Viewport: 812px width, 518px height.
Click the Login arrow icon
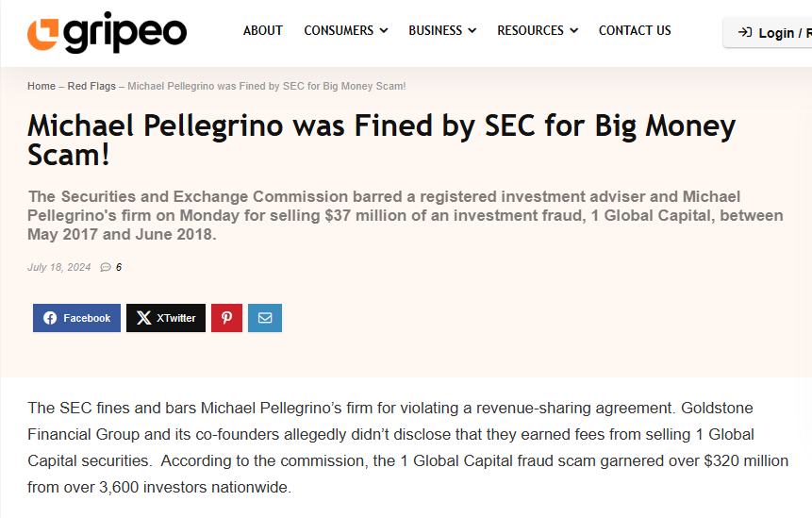pos(745,33)
